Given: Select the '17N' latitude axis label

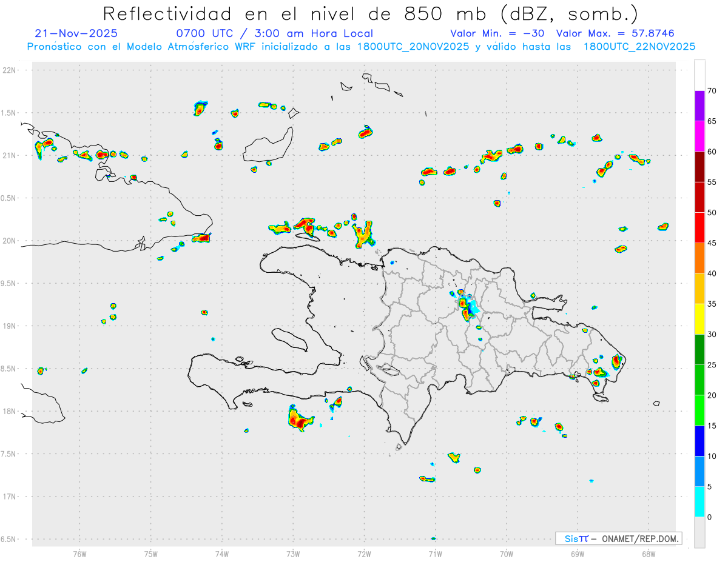Looking at the screenshot, I should click(10, 497).
